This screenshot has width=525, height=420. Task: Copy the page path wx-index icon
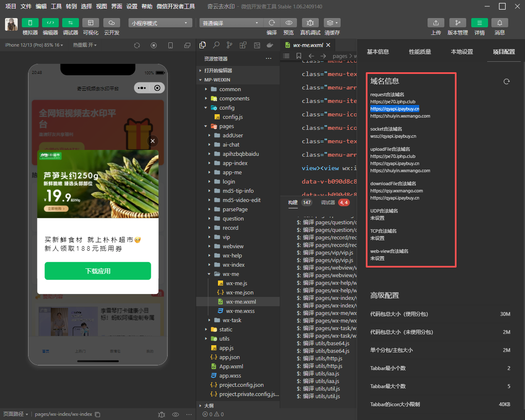tap(97, 414)
